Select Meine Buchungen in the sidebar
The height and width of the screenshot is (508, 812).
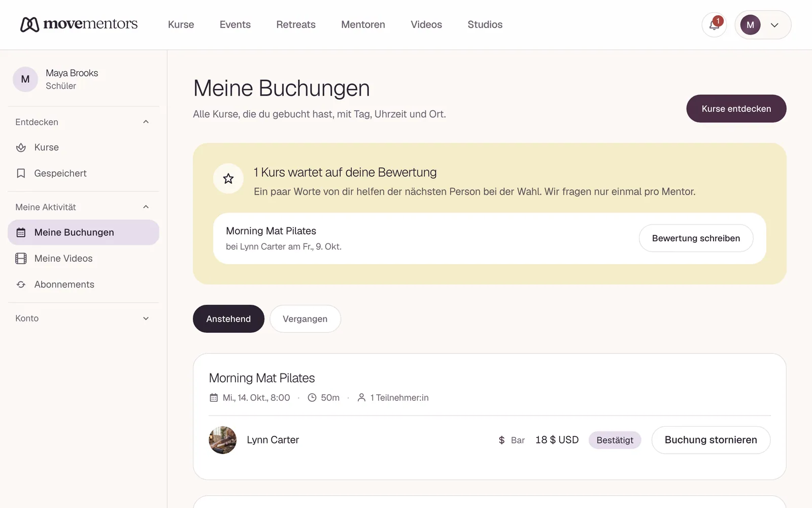[x=83, y=233]
